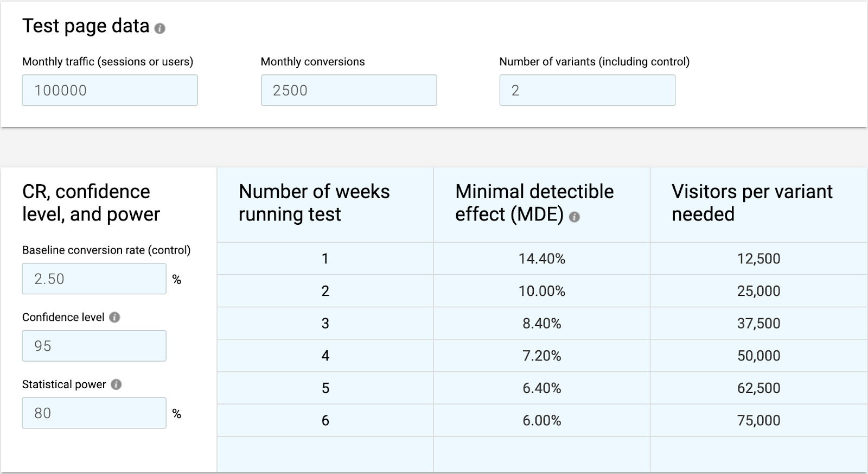Select the Number of variants input
Screen dimensions: 868x474
click(x=587, y=90)
